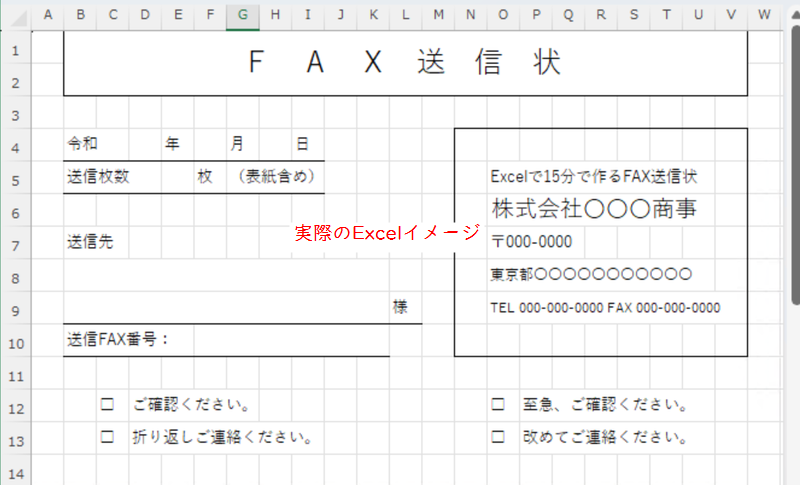Select the TEL and FAX number line
The width and height of the screenshot is (800, 485).
[605, 307]
